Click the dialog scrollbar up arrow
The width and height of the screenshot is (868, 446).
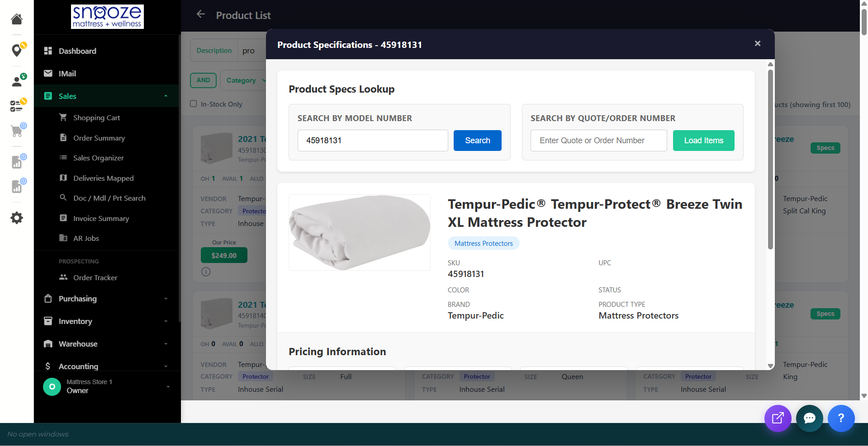point(770,64)
